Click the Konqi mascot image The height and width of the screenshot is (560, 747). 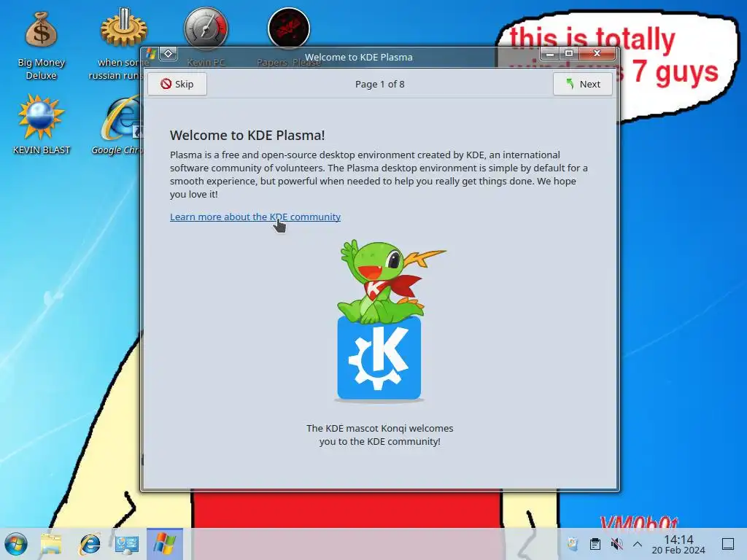click(379, 320)
